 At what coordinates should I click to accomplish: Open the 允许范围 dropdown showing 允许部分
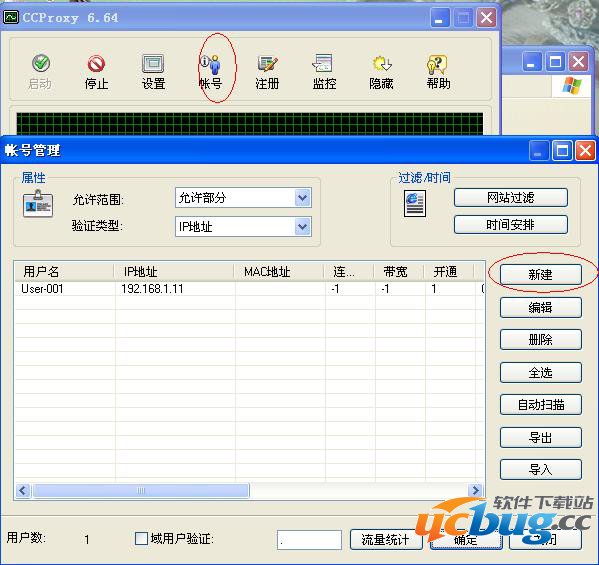[243, 198]
